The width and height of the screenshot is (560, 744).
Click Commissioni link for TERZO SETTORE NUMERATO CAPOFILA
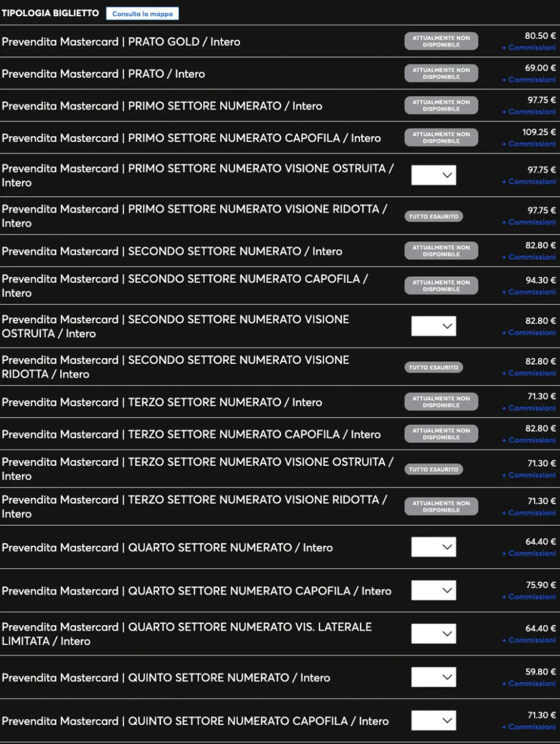pos(529,440)
